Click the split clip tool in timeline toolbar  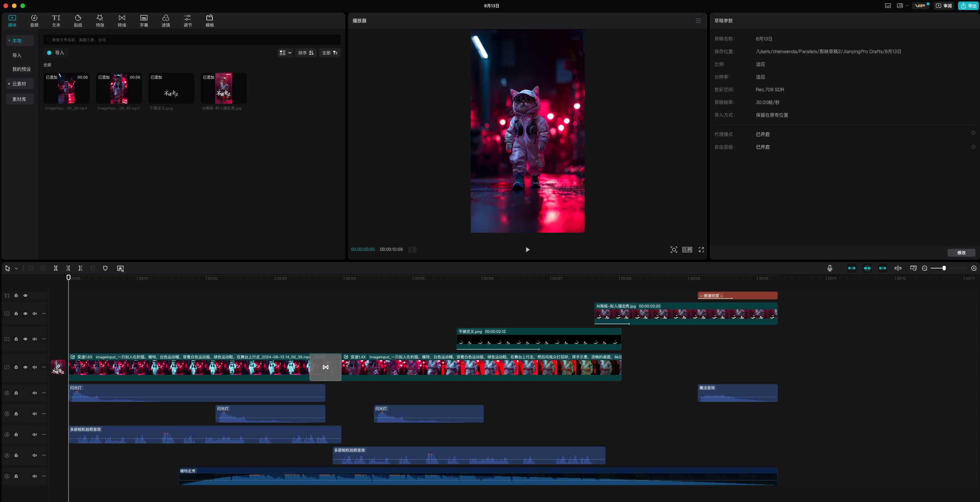(56, 268)
